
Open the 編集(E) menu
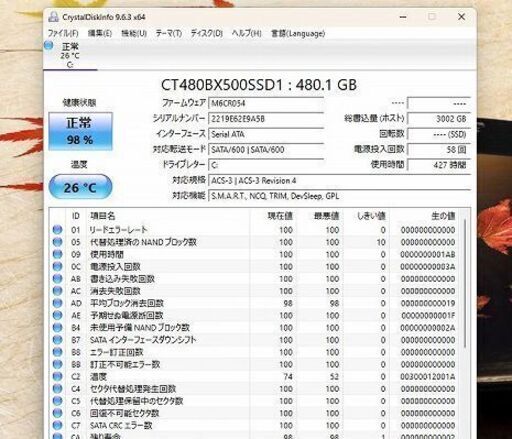pyautogui.click(x=100, y=34)
